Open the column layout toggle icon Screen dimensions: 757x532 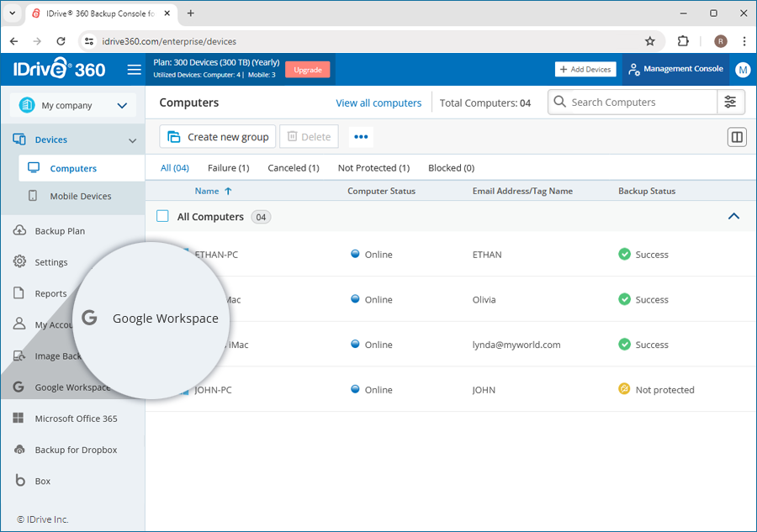click(737, 137)
